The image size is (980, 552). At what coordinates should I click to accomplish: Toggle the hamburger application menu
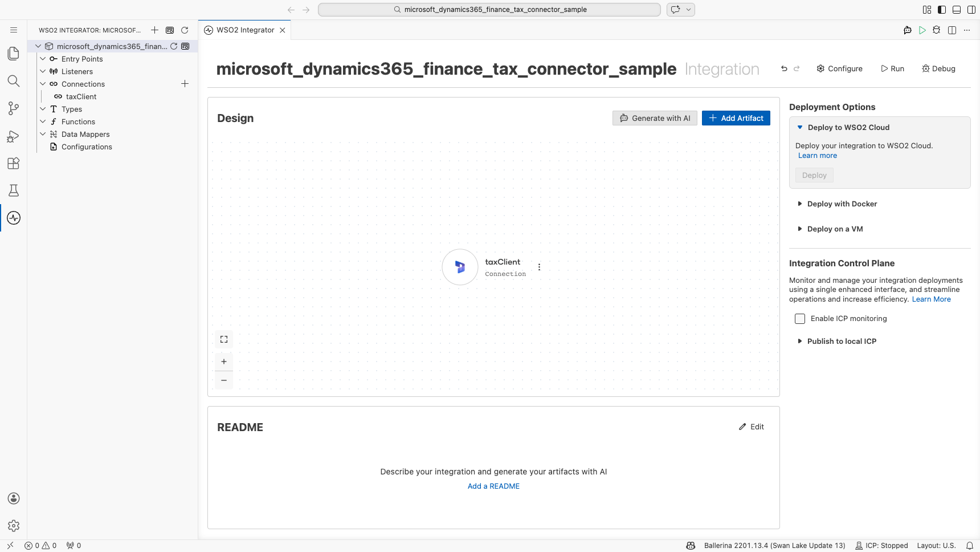[x=14, y=30]
